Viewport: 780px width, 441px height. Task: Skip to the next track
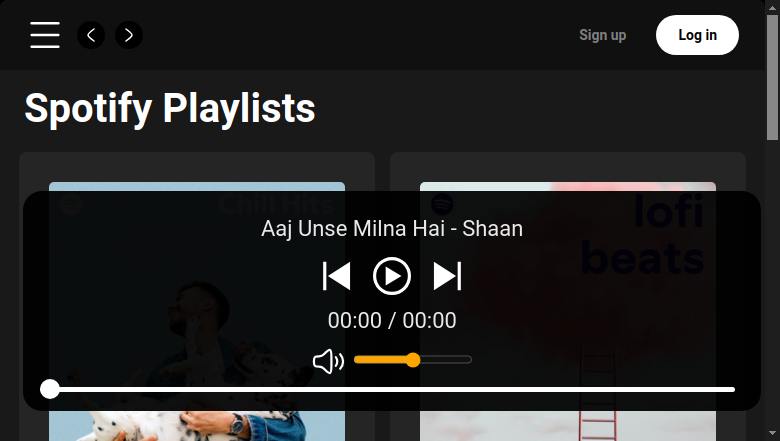447,276
